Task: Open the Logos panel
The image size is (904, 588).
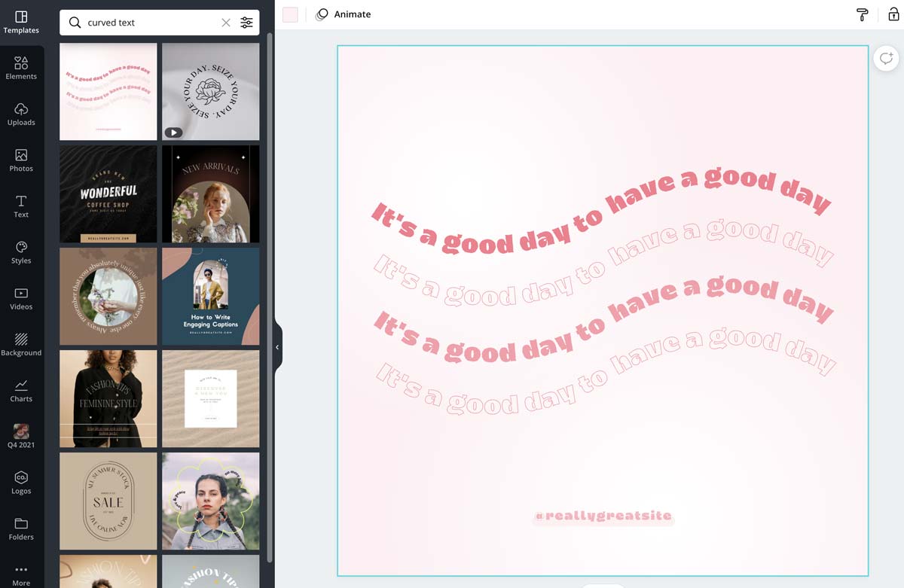Action: pyautogui.click(x=21, y=483)
